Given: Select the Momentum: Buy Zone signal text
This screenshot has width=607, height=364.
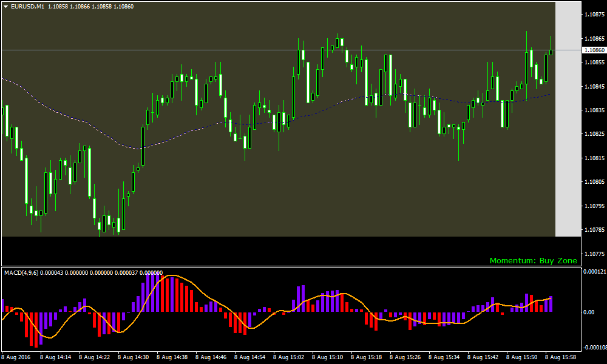Looking at the screenshot, I should click(x=533, y=260).
